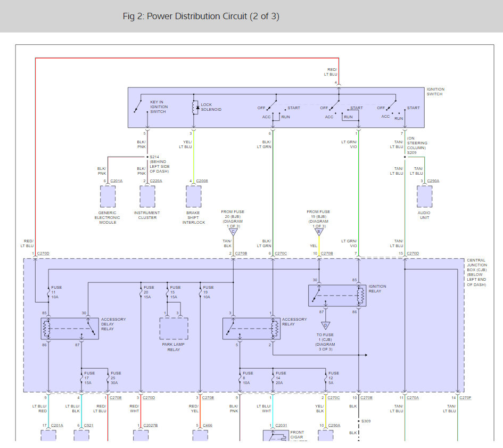Image resolution: width=503 pixels, height=448 pixels.
Task: Click the triangle C diagram reference marker
Action: pyautogui.click(x=233, y=232)
